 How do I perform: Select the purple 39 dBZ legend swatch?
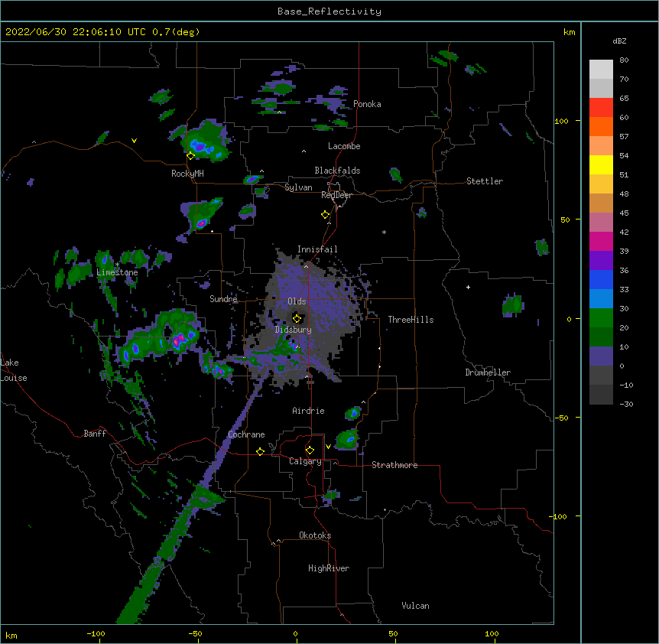pos(601,261)
